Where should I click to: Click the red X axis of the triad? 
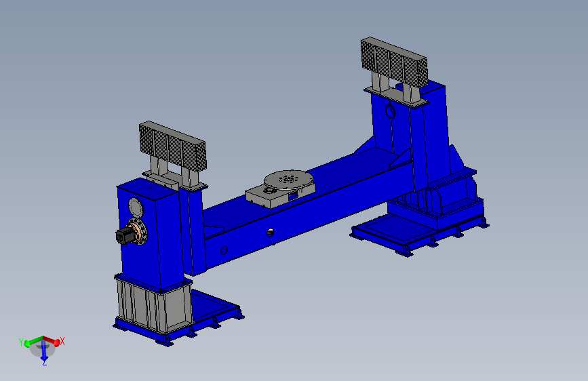click(x=52, y=340)
